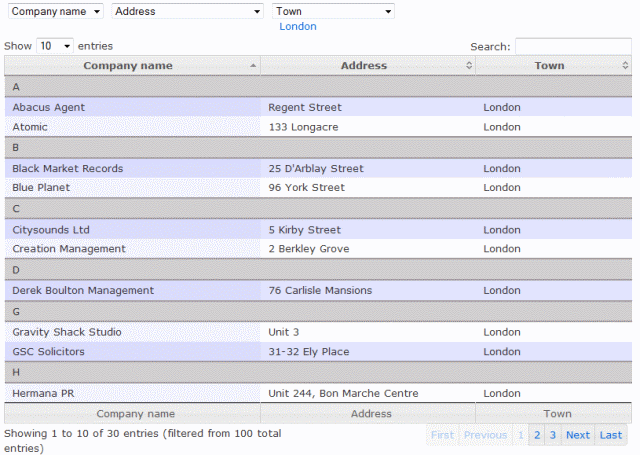Click the 133 Longacre address cell
Viewport: 640px width, 455px height.
click(368, 127)
